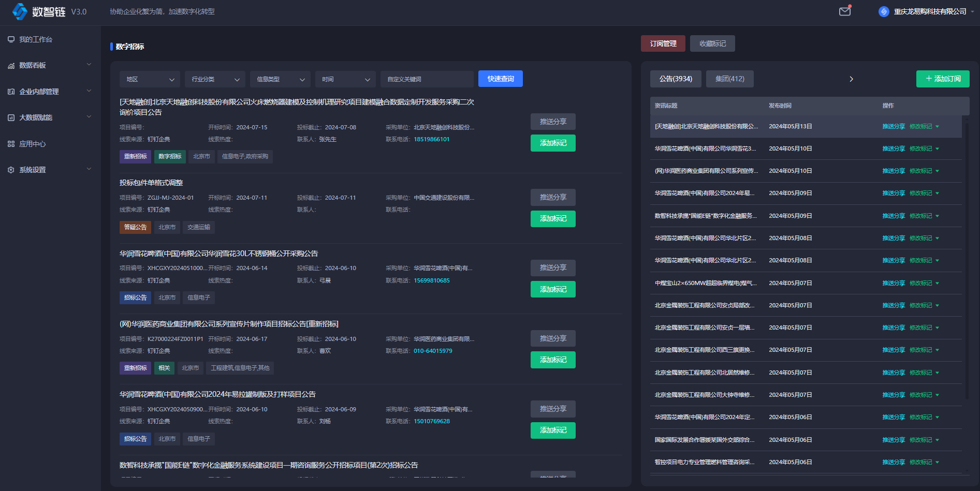Click the 交通运输 tag
The width and height of the screenshot is (980, 491).
tap(199, 227)
